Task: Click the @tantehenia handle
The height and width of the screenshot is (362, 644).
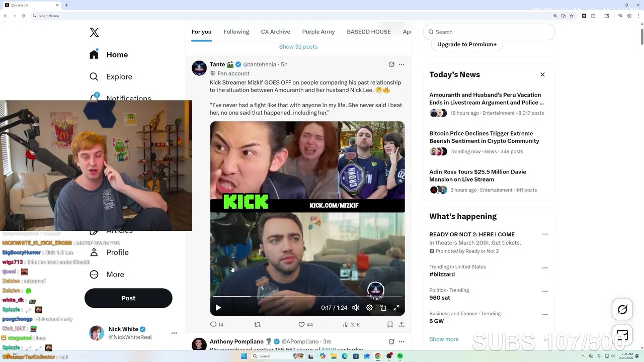Action: point(260,64)
